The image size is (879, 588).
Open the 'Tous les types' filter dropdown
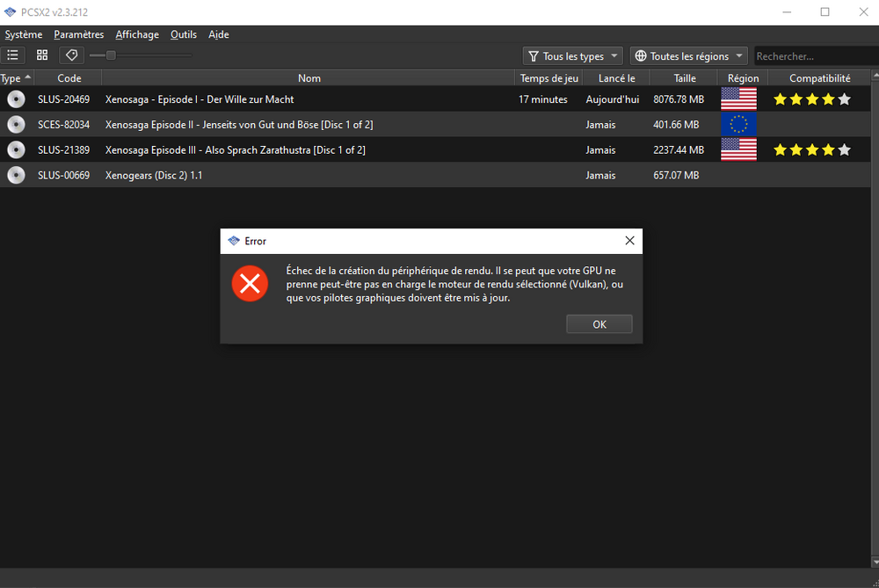tap(572, 56)
